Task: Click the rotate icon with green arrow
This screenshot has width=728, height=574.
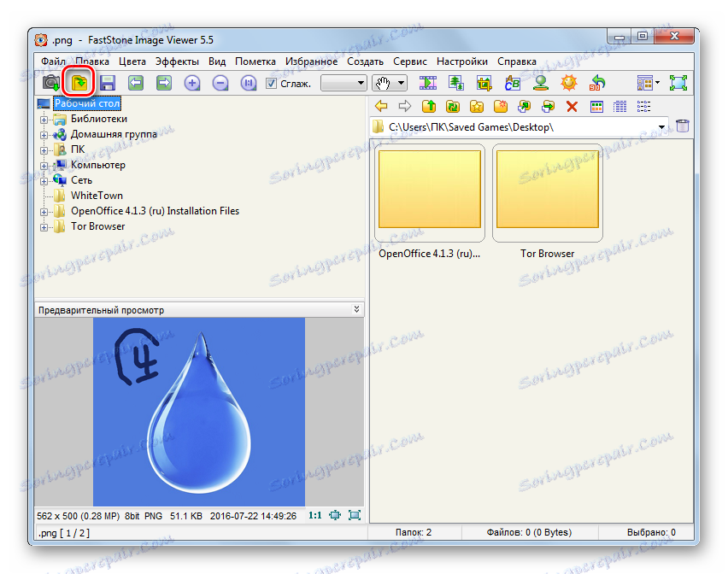Action: (x=597, y=83)
